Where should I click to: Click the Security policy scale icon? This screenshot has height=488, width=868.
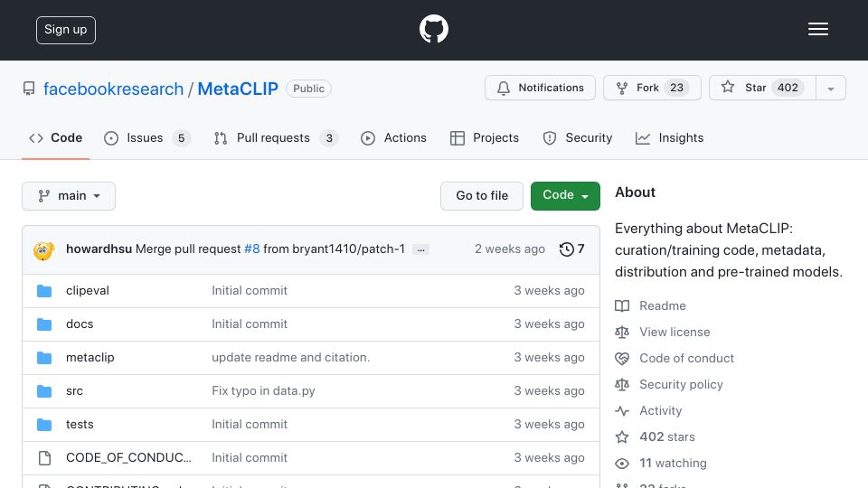pyautogui.click(x=622, y=385)
